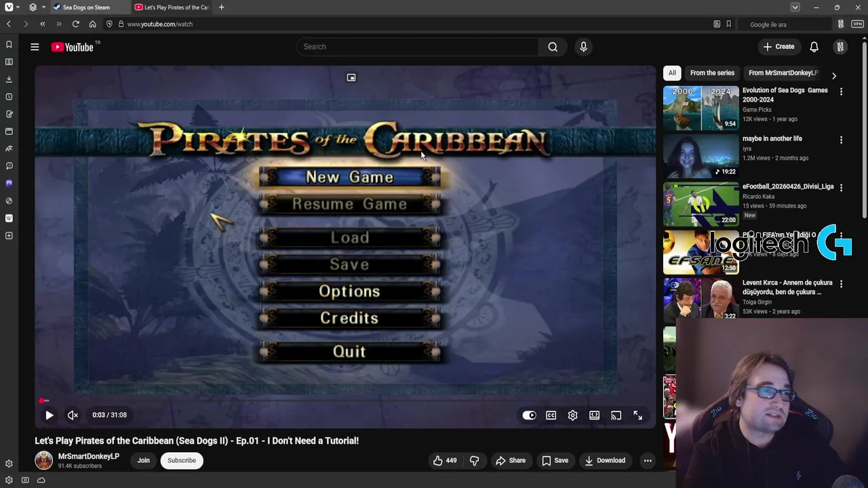Seek along the video progress bar
Screen dimensions: 868x488
346,401
